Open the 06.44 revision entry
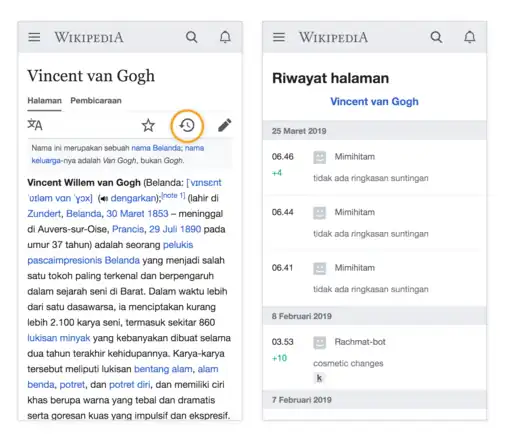Screen dimensions: 505x441 tap(374, 223)
